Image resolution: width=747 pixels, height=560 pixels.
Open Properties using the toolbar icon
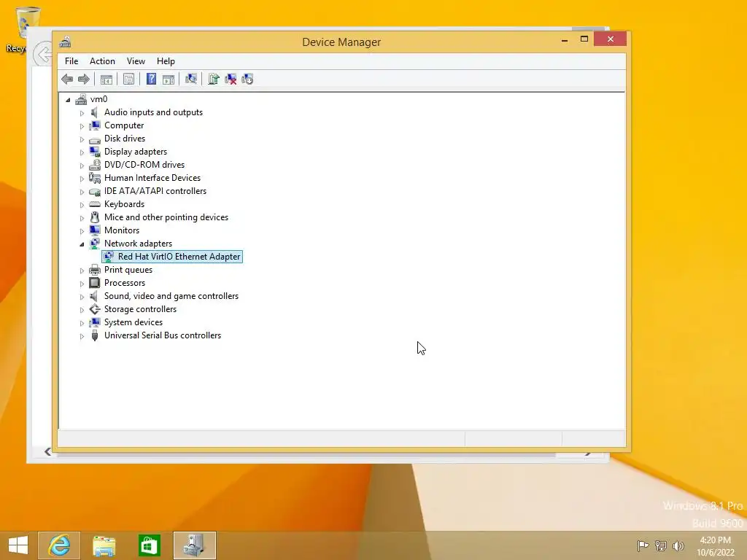point(128,79)
